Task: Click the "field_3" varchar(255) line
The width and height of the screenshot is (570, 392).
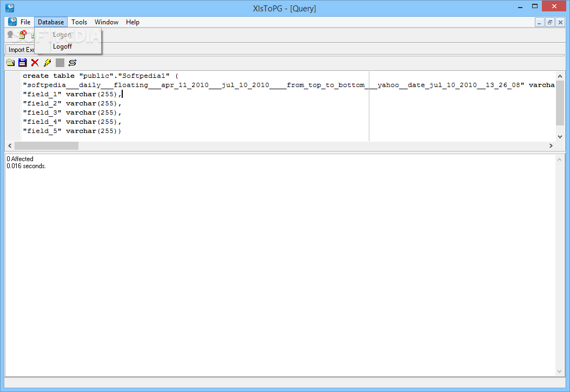Action: tap(72, 112)
